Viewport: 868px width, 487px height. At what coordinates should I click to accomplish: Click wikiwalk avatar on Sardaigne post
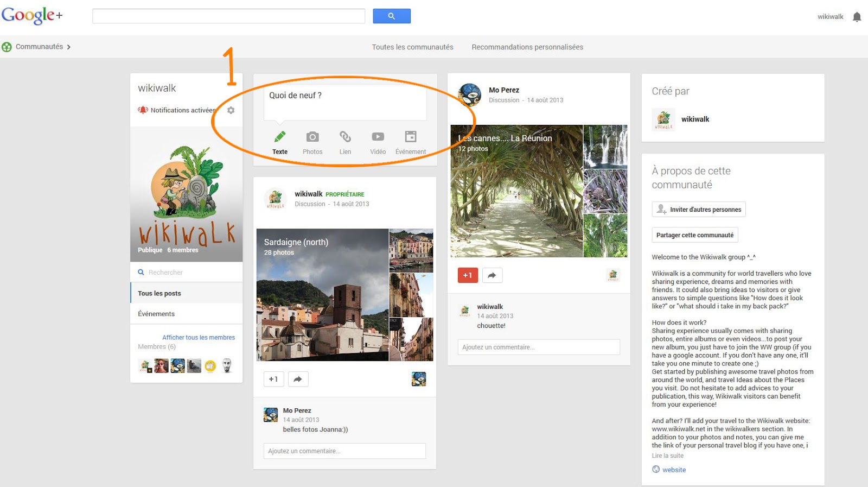pos(275,199)
